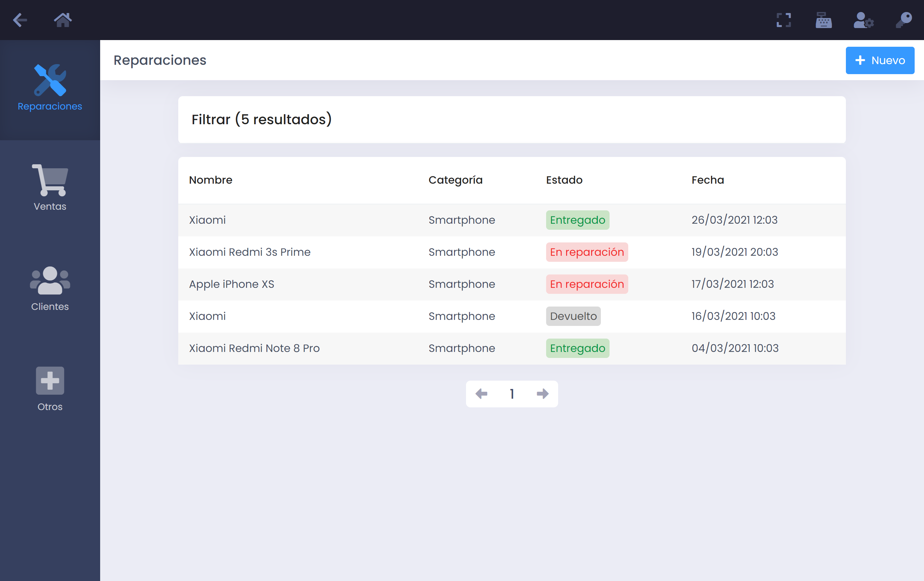This screenshot has height=581, width=924.
Task: Click the previous page arrow
Action: (481, 394)
